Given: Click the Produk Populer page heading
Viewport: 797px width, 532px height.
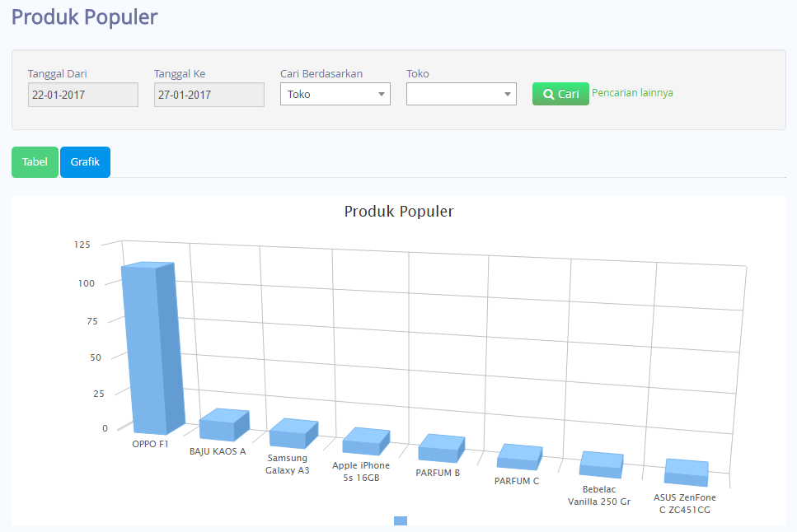Looking at the screenshot, I should (84, 17).
